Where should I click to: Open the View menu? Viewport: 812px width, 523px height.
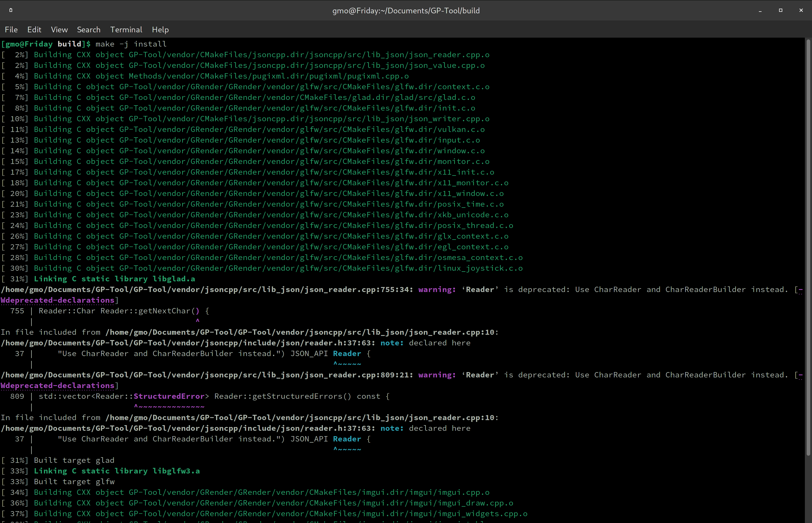(59, 30)
